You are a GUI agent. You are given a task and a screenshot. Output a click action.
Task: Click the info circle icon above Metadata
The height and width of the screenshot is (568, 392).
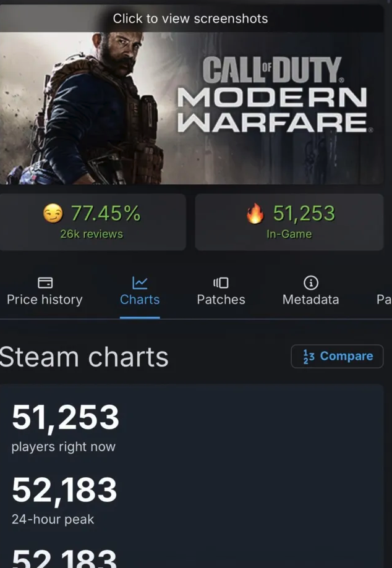[x=310, y=281]
